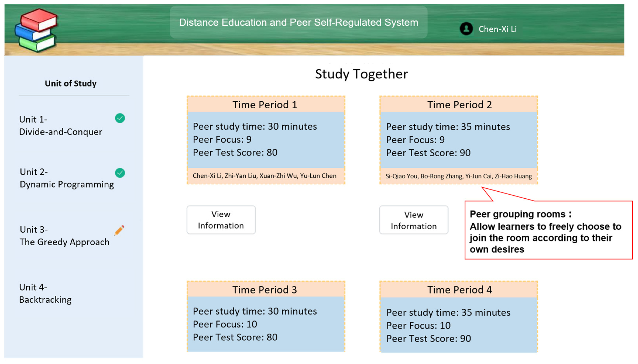Open Unit 1 Divide-and-Conquer
Viewport: 638px width, 364px height.
tap(61, 126)
